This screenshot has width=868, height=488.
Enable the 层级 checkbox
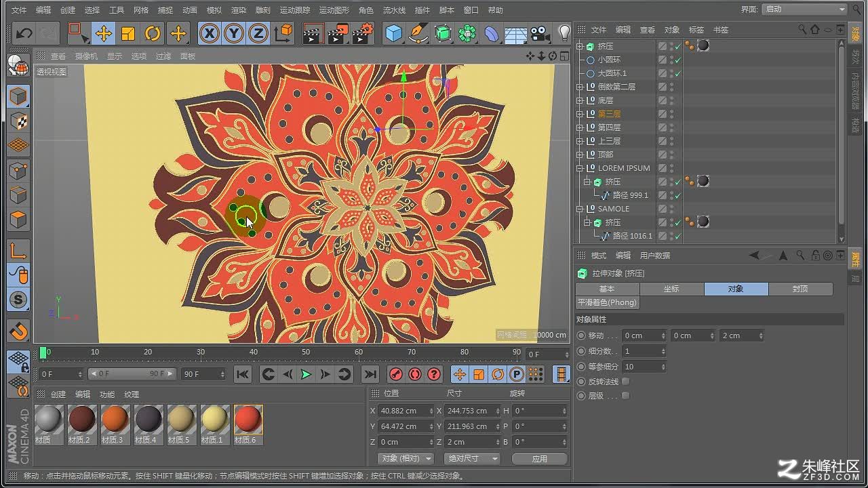[x=625, y=395]
